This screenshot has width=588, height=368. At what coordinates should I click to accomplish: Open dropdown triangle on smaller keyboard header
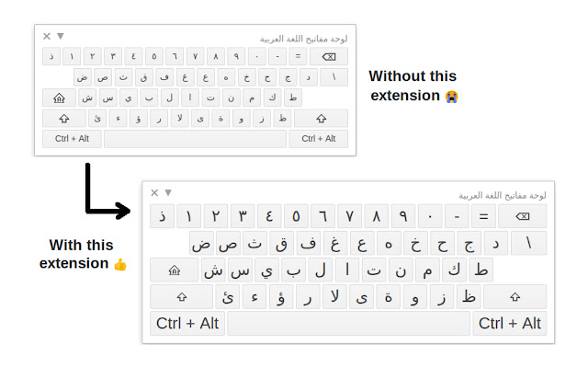coord(60,37)
